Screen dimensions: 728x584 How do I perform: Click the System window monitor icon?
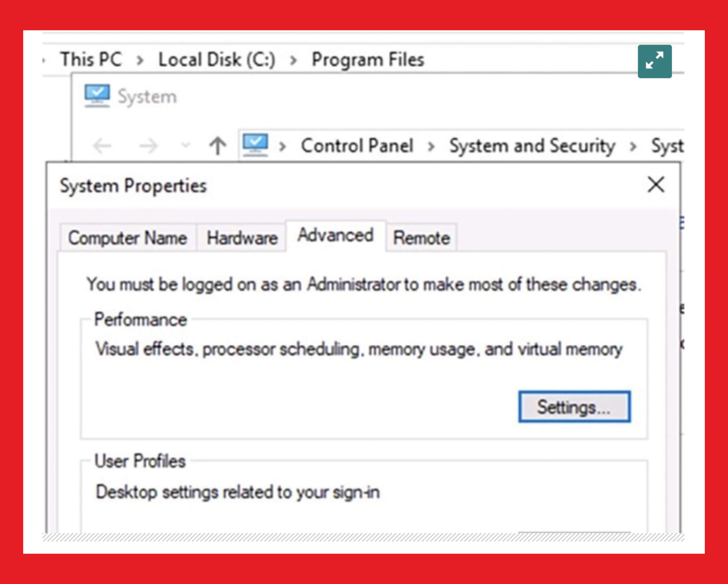pyautogui.click(x=97, y=96)
